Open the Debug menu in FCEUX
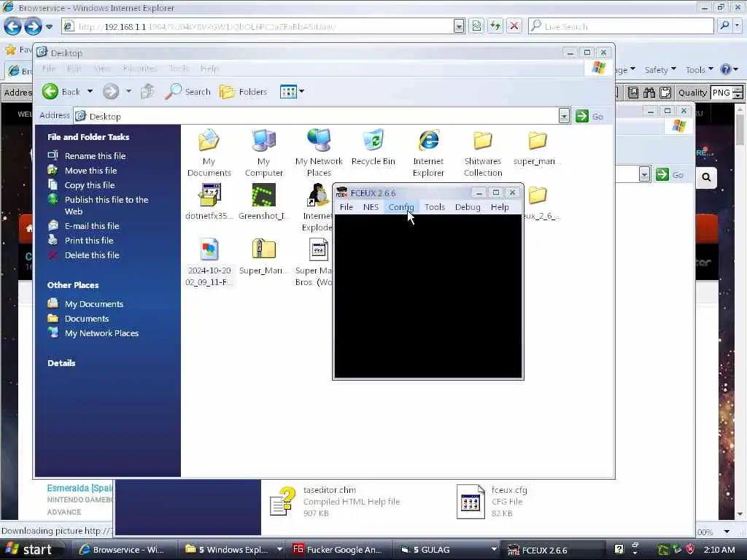The width and height of the screenshot is (747, 560). pyautogui.click(x=468, y=206)
